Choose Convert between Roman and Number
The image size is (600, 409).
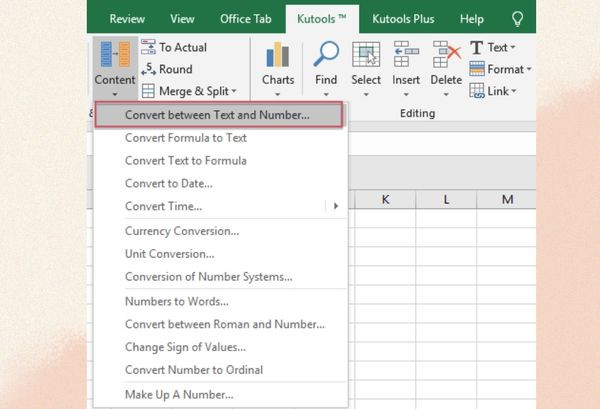coord(221,324)
